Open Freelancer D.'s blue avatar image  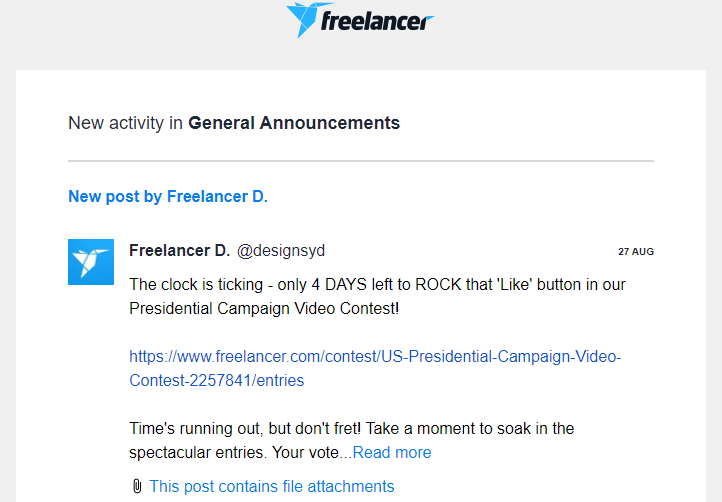[x=91, y=262]
